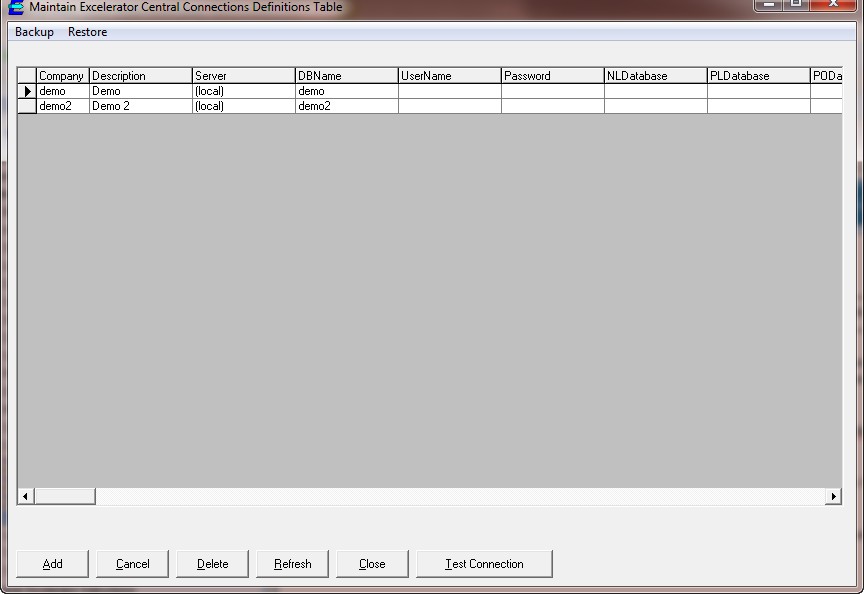Click the empty Password cell in demo row
Screen dimensions: 864x594
coord(553,91)
